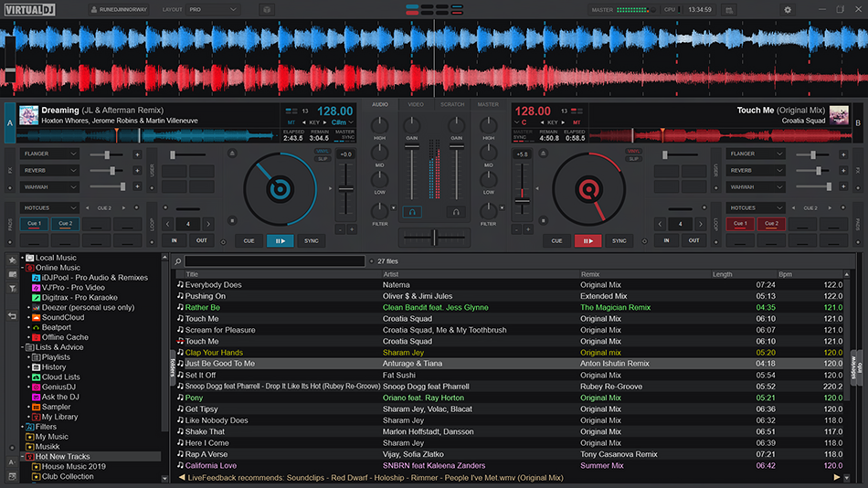Open the PRO layout dropdown

(214, 9)
